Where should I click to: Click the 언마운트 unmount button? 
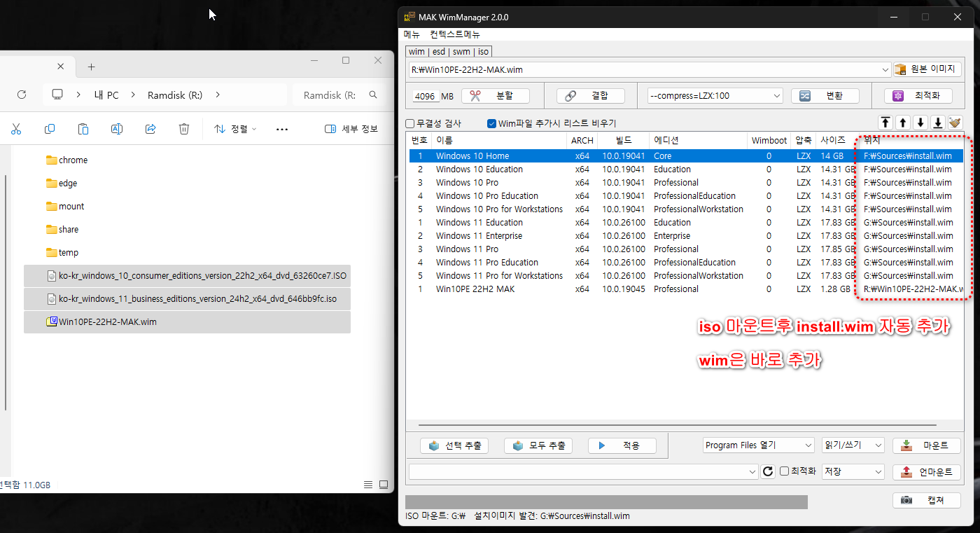tap(926, 472)
